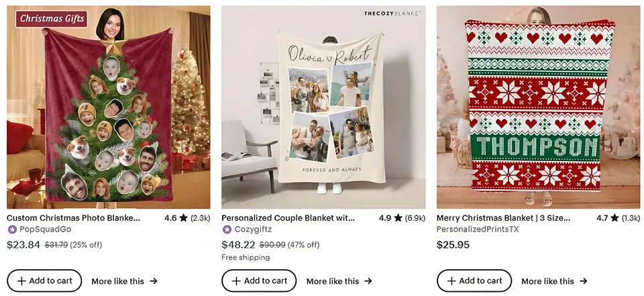Click the Cozygiftz shop name
Screen dimensions: 644x296
click(x=253, y=230)
